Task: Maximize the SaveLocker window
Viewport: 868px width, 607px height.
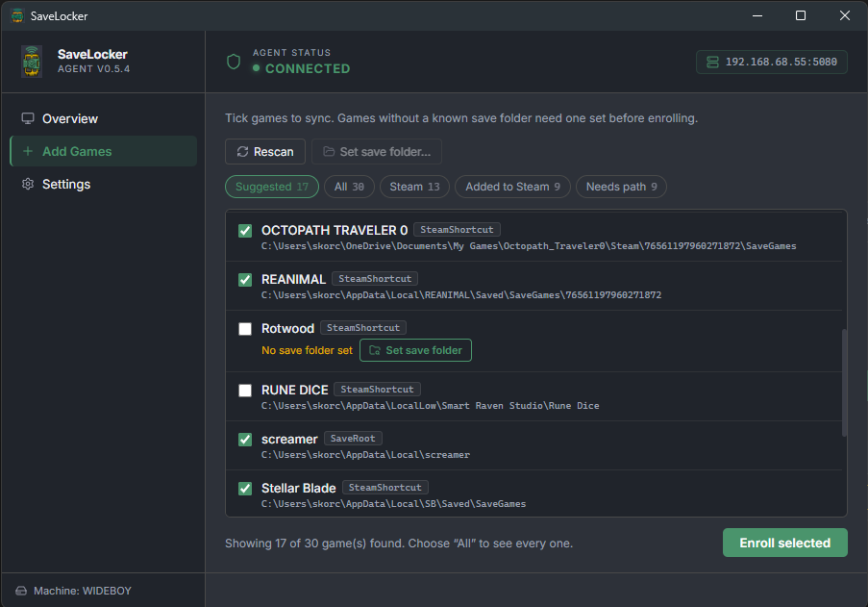Action: coord(801,15)
